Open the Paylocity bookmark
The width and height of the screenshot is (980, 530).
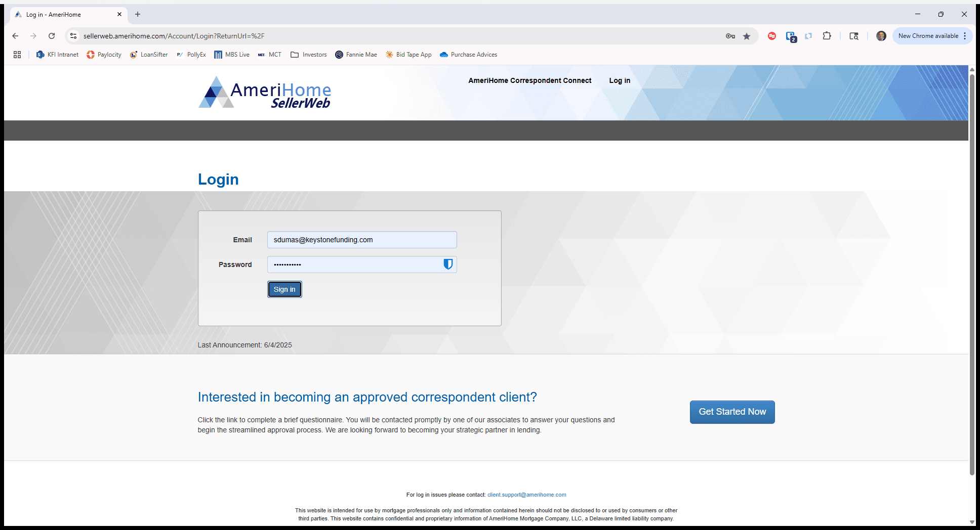(104, 55)
